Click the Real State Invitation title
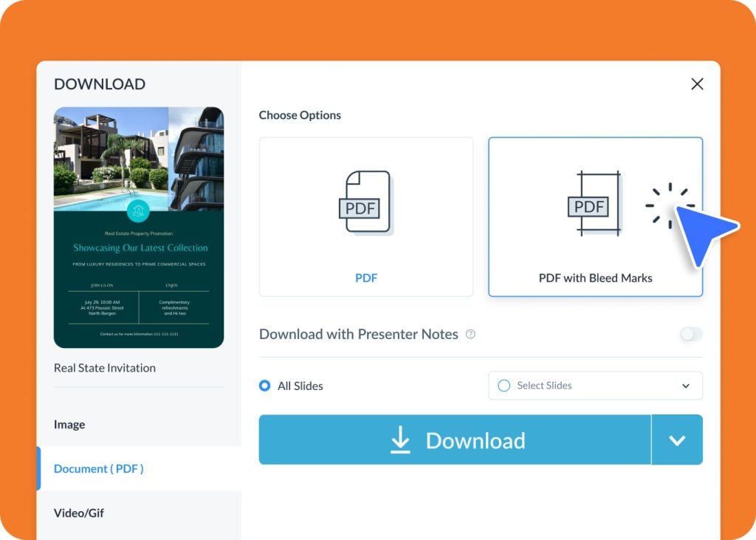Screen dimensions: 756x540 [105, 368]
